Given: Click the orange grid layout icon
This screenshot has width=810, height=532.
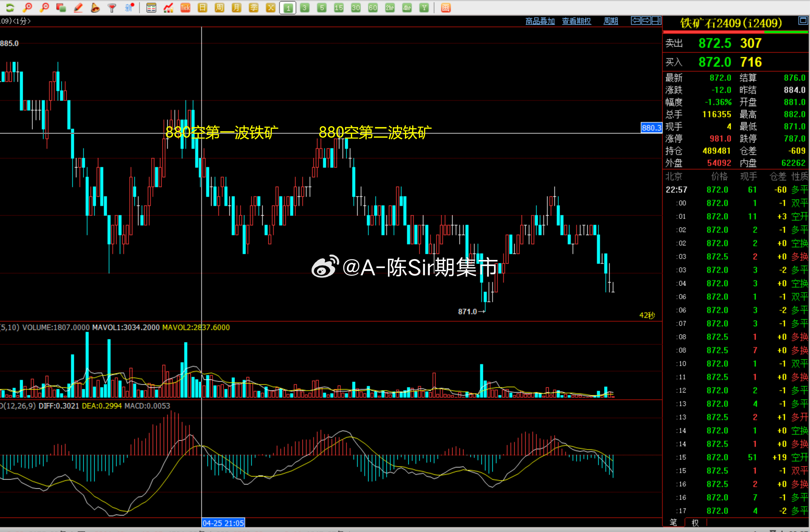Looking at the screenshot, I should [446, 7].
